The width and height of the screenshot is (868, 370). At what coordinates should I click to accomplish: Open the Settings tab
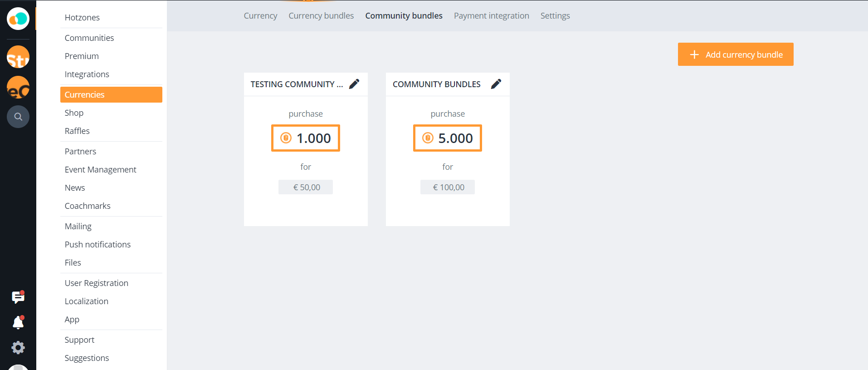tap(555, 16)
